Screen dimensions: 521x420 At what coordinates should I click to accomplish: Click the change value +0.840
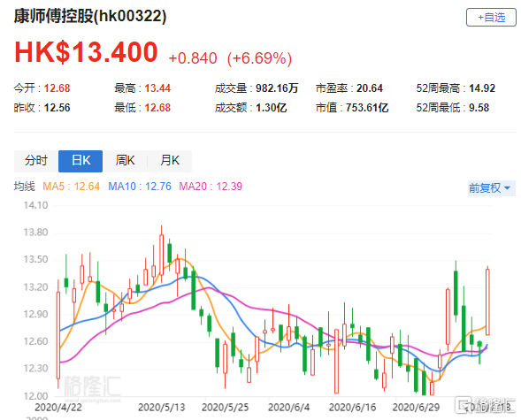[193, 58]
